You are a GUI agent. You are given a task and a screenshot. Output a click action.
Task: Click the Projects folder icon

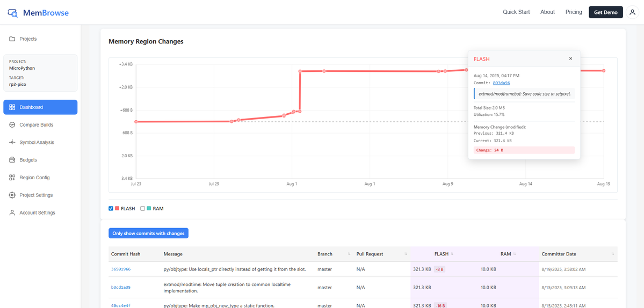pos(12,39)
